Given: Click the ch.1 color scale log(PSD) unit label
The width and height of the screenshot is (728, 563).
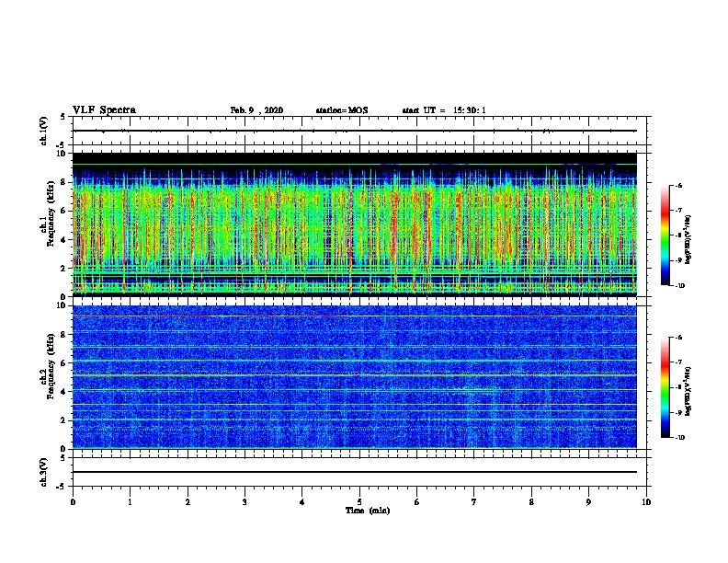Looking at the screenshot, I should tap(688, 240).
